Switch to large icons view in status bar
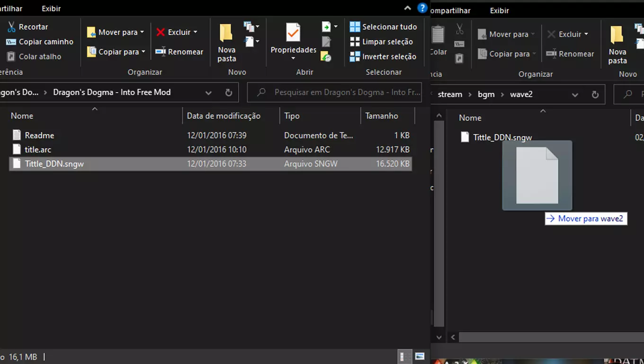 point(420,356)
